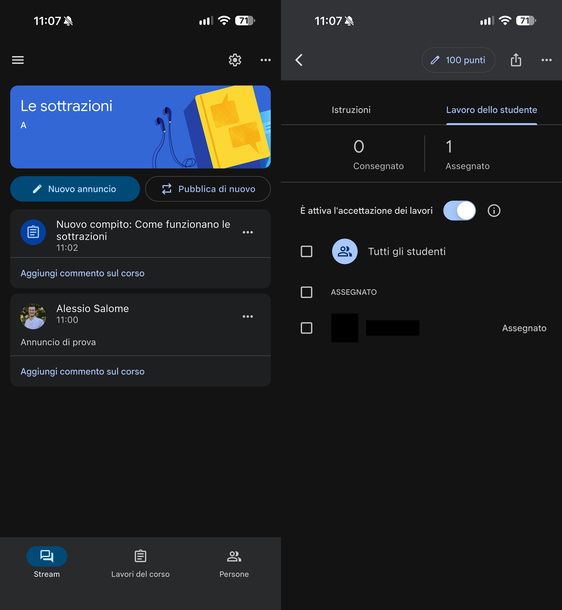Switch to Istruzioni tab
The image size is (562, 610).
pyautogui.click(x=351, y=110)
